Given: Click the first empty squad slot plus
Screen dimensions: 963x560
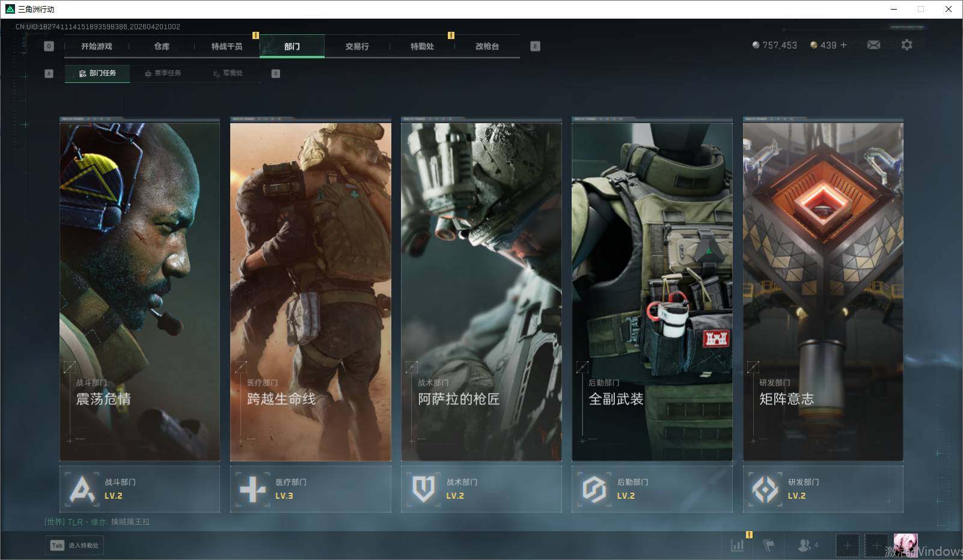Looking at the screenshot, I should (847, 546).
